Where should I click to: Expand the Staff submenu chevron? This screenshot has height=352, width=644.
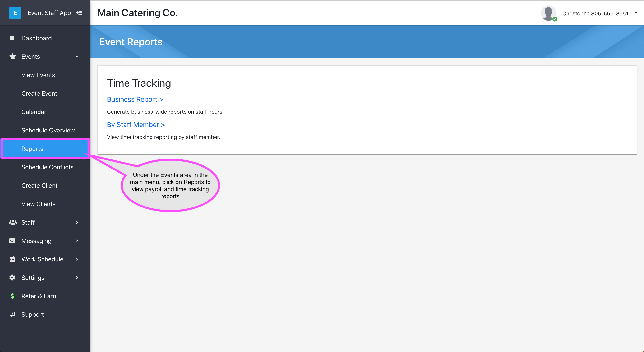[x=77, y=222]
